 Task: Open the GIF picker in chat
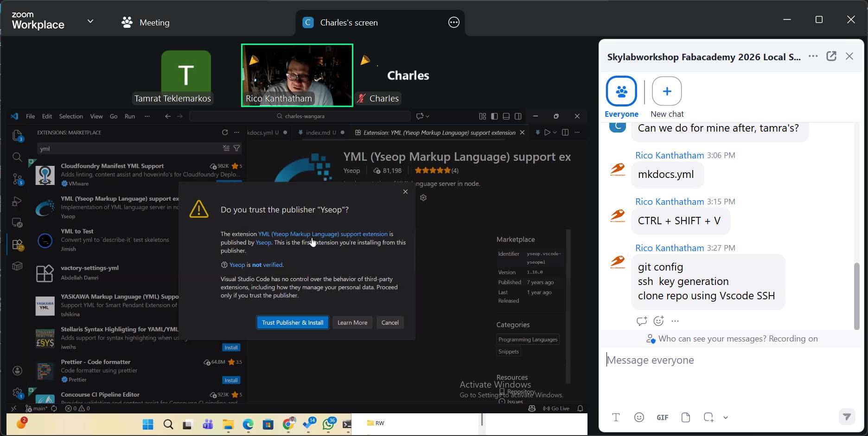pyautogui.click(x=663, y=417)
